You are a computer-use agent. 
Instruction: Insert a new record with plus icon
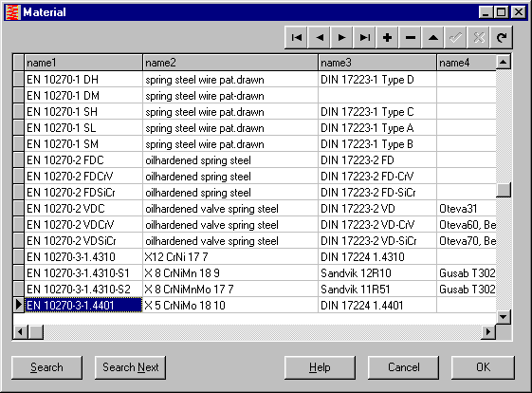[388, 37]
